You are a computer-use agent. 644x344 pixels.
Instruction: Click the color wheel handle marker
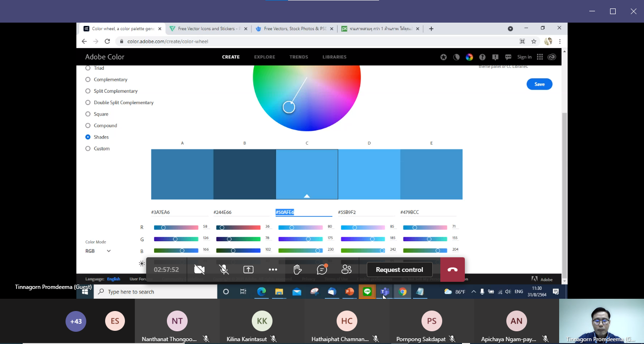click(289, 107)
